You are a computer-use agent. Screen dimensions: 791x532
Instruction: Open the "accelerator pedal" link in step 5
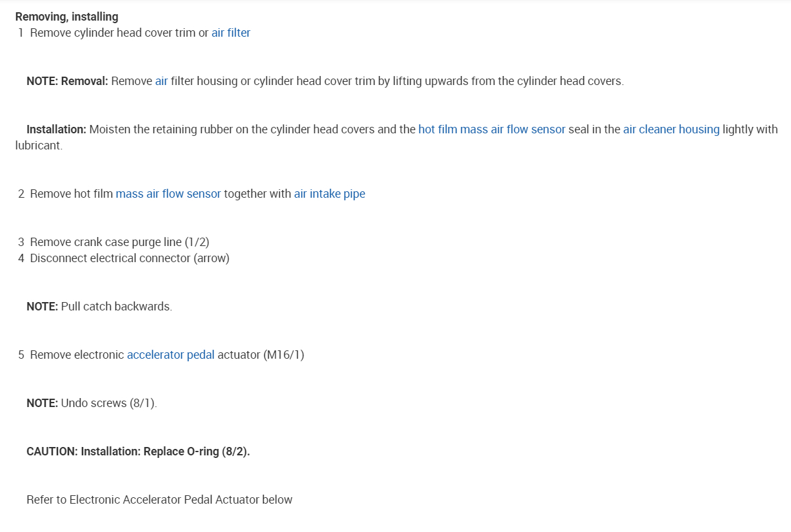(x=170, y=355)
